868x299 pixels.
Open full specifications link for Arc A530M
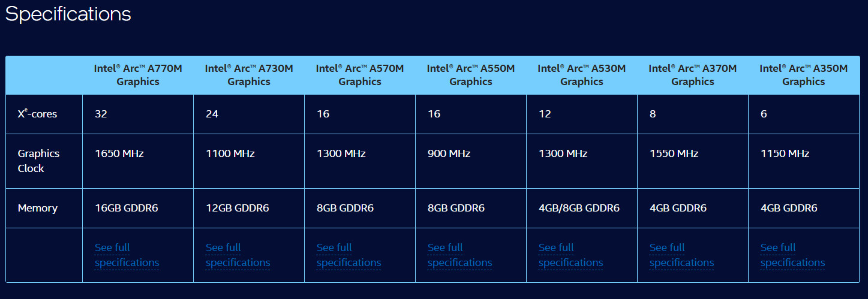click(570, 255)
